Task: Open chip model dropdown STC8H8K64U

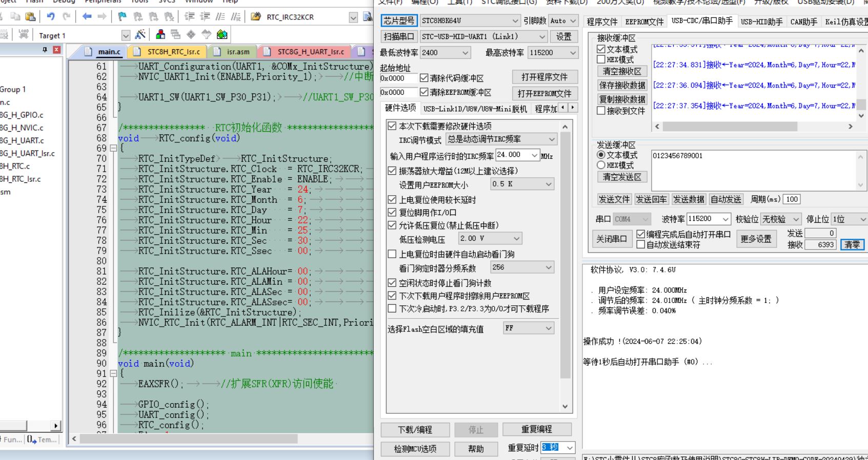Action: [x=470, y=20]
